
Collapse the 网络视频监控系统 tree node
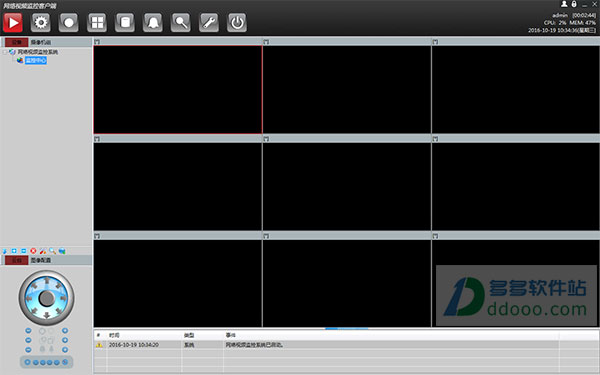5,52
